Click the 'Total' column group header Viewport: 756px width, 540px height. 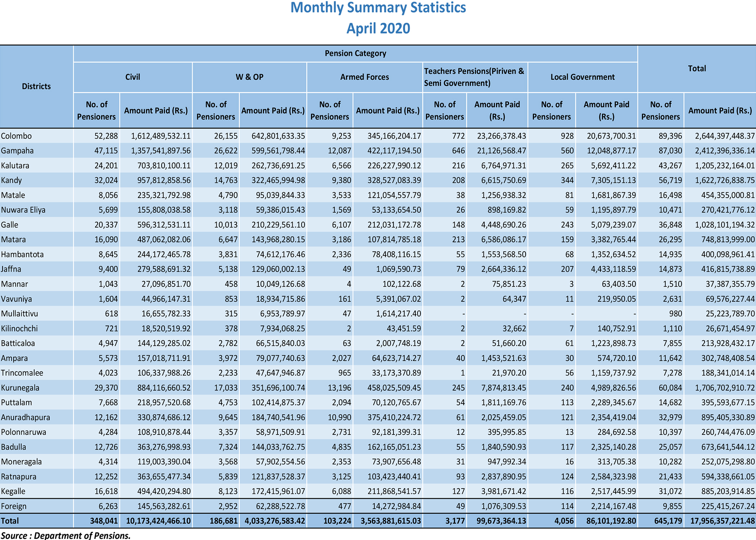697,68
